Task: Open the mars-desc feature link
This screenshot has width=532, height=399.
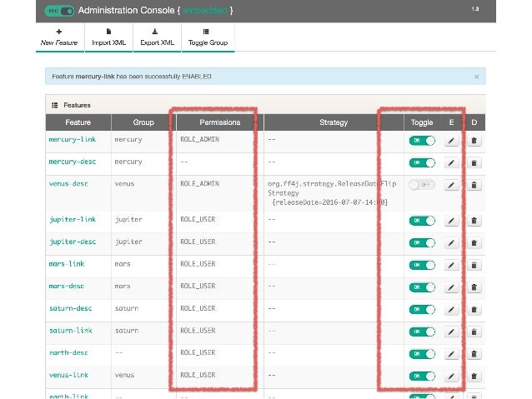Action: [67, 286]
